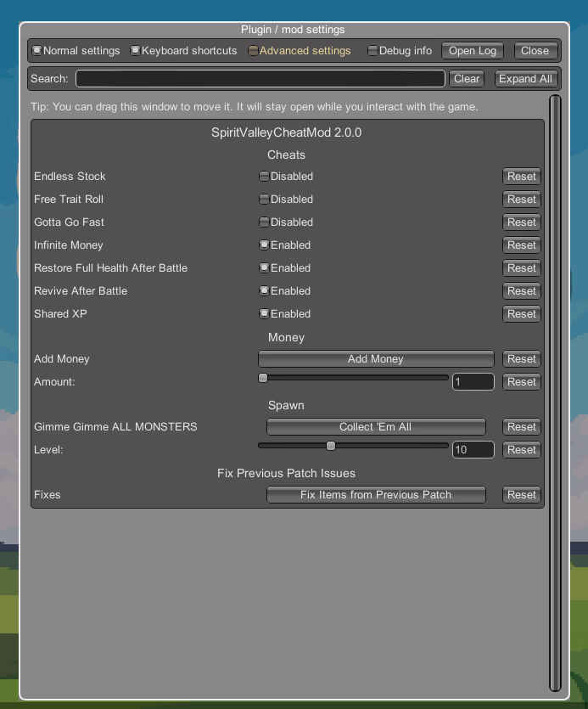Turn off Restore Full Health After Battle
Viewport: 588px width, 709px height.
264,268
